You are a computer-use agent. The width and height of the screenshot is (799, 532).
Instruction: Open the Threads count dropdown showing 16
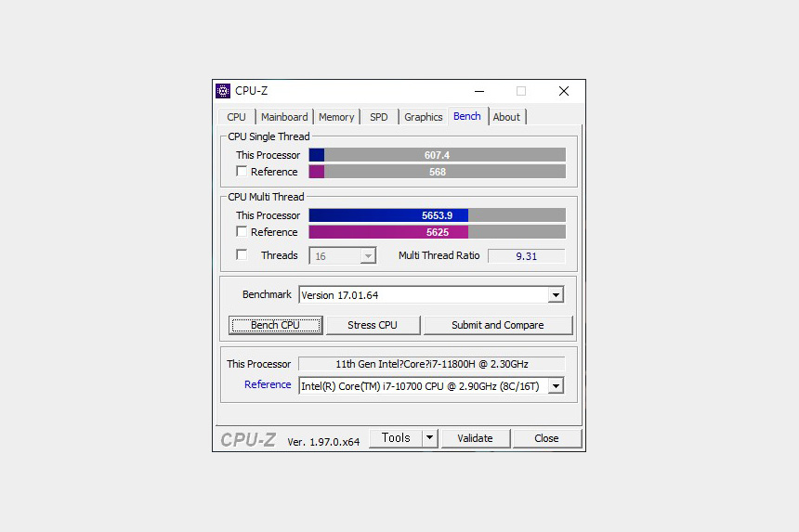343,255
